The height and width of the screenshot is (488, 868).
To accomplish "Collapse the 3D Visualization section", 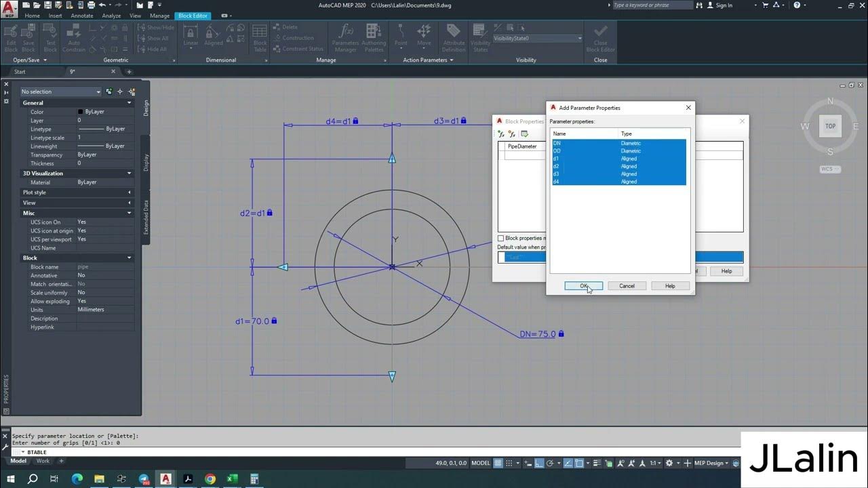I will point(130,174).
